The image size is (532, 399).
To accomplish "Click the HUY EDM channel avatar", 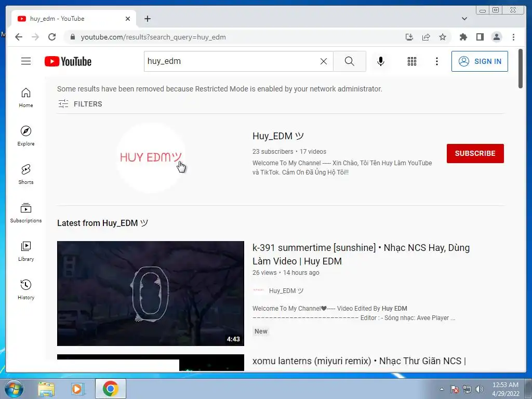I will point(151,157).
